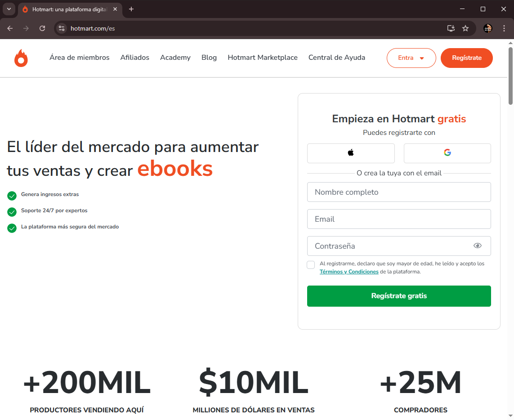Open the tab search dropdown arrow
The height and width of the screenshot is (420, 514).
(x=9, y=9)
